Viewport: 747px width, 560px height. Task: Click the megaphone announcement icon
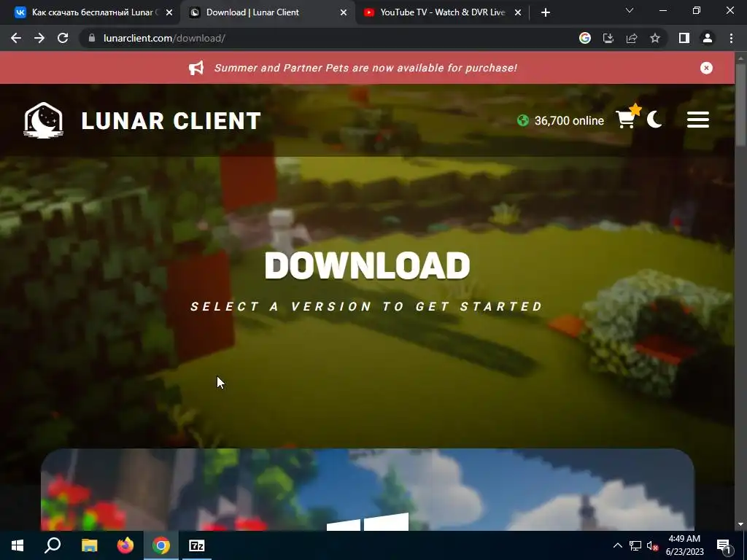pos(196,68)
